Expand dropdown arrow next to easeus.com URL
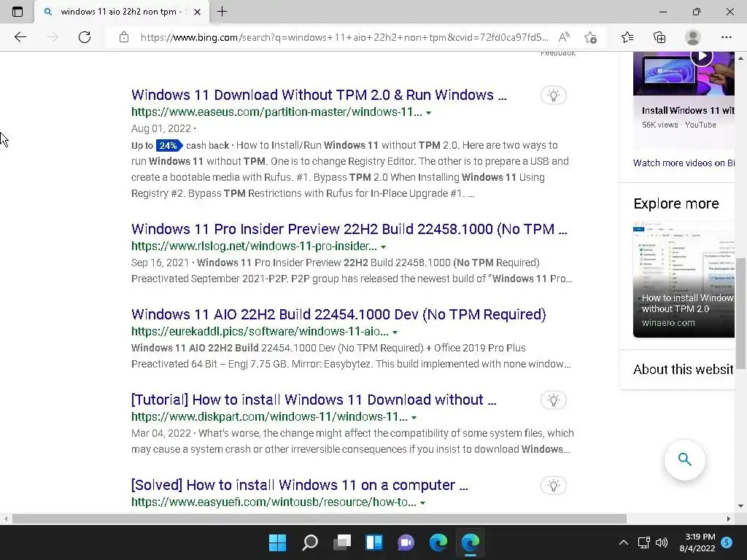Viewport: 747px width, 560px height. point(428,113)
